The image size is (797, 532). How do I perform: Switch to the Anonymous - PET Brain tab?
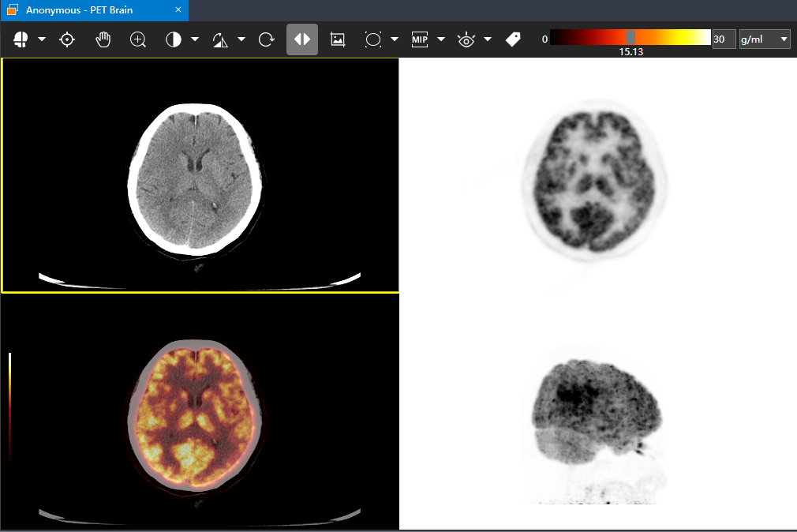pos(95,10)
